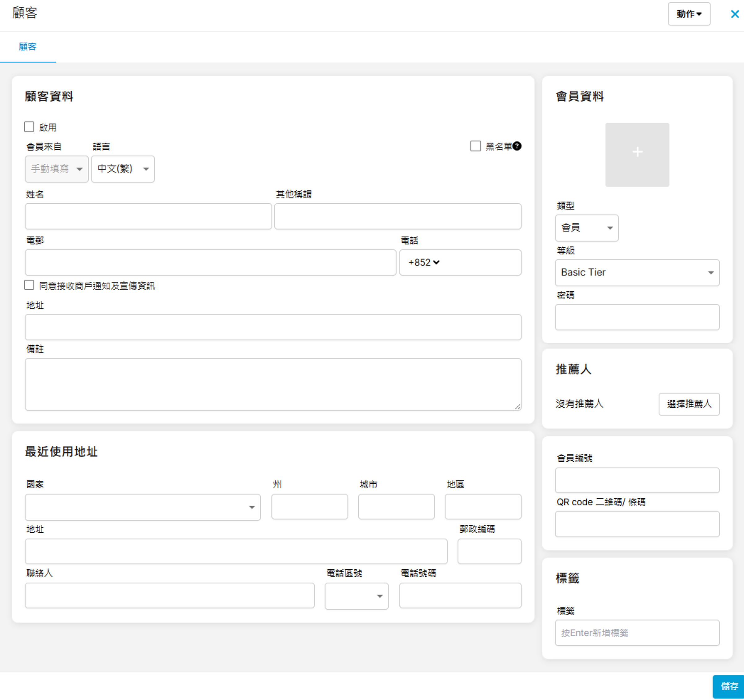Focus the 按Enter新增標籤 tag input
Image resolution: width=744 pixels, height=700 pixels.
pyautogui.click(x=637, y=633)
